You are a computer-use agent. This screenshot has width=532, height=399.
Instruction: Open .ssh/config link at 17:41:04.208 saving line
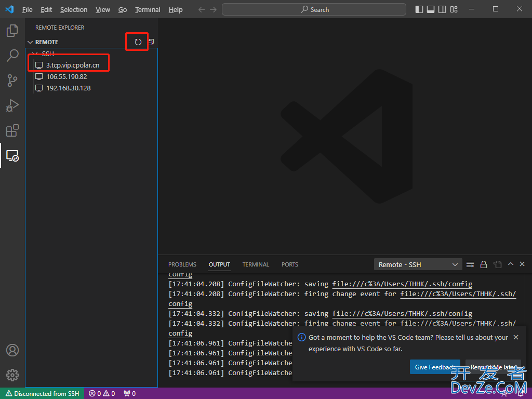point(402,284)
